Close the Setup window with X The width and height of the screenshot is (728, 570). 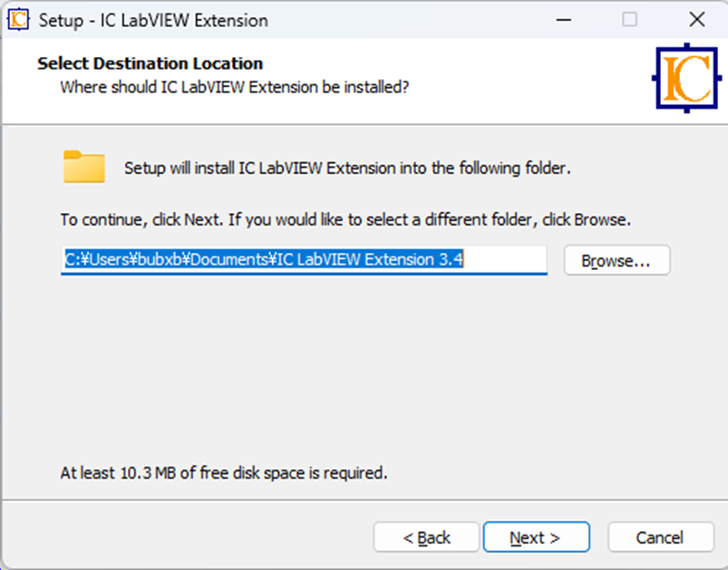click(696, 19)
